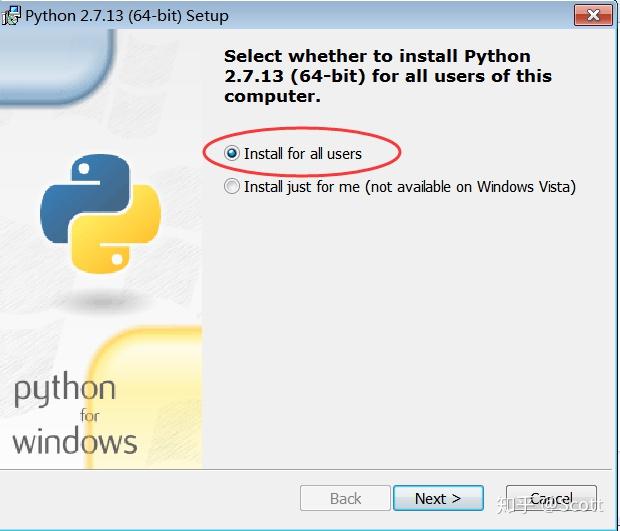The height and width of the screenshot is (531, 620).
Task: Click the red oval annotation's right edge
Action: [x=400, y=153]
